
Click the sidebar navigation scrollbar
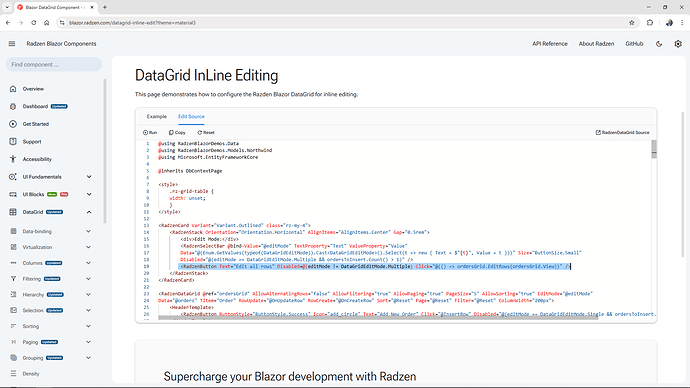tap(105, 151)
